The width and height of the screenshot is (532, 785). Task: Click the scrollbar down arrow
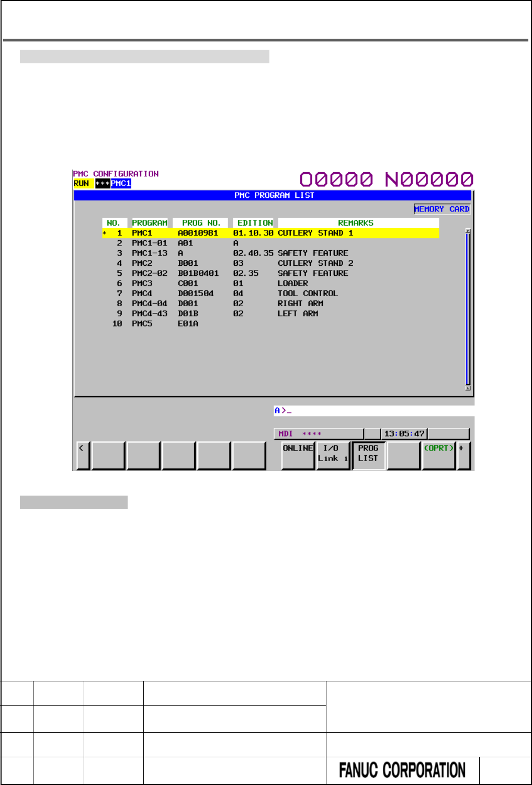click(468, 388)
